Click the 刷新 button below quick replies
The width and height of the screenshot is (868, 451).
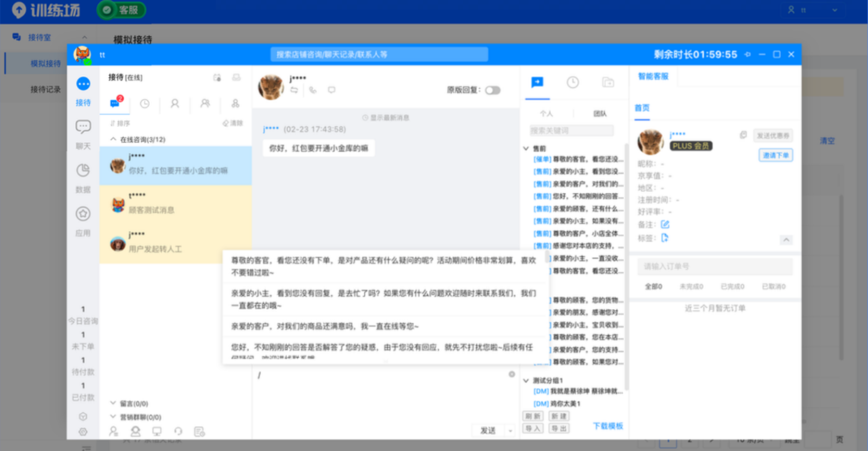(533, 416)
